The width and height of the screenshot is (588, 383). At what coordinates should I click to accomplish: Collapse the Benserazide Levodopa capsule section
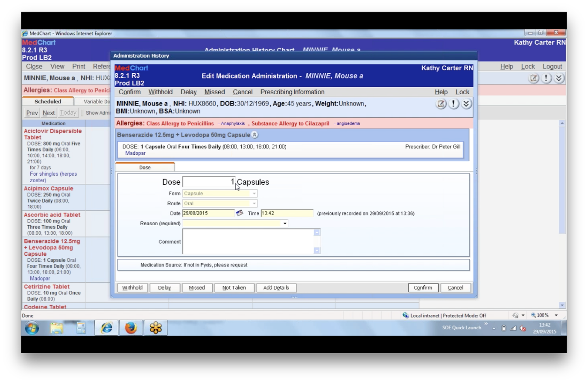[x=255, y=134]
